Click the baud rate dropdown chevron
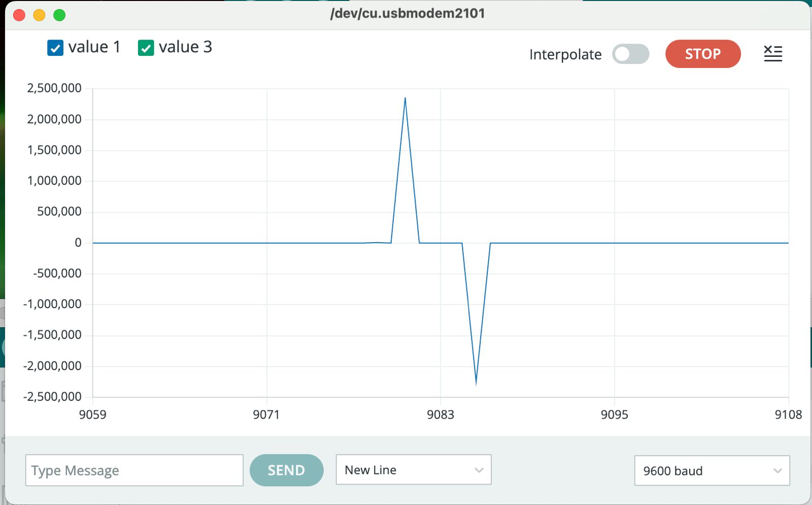Image resolution: width=812 pixels, height=505 pixels. 777,470
